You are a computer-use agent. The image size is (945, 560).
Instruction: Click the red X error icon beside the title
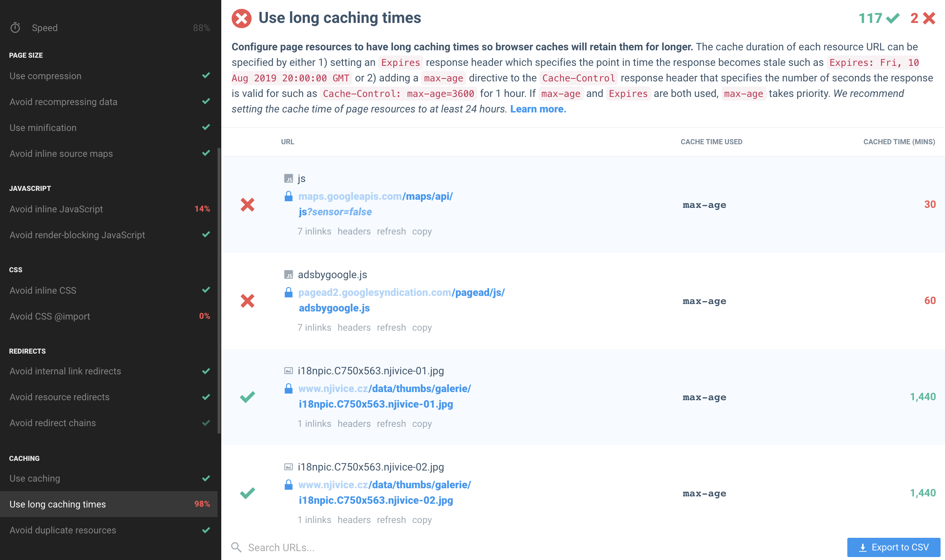242,18
